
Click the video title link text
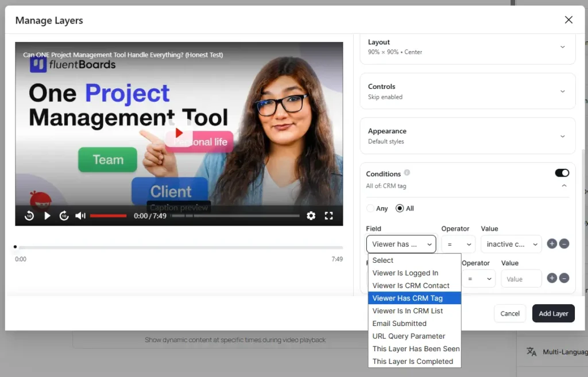[x=123, y=55]
